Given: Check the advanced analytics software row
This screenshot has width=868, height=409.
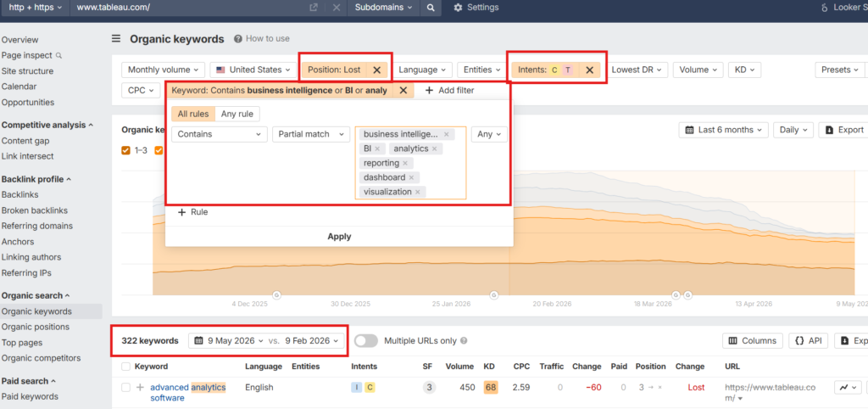Looking at the screenshot, I should pyautogui.click(x=125, y=388).
